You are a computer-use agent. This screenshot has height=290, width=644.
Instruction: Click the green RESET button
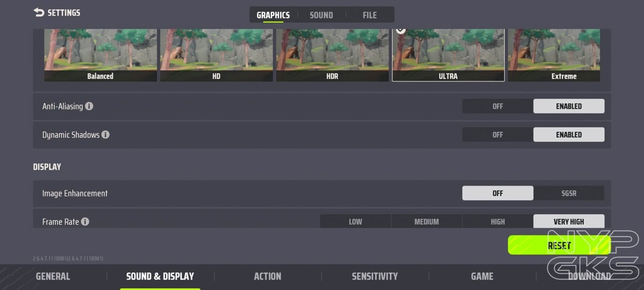tap(559, 245)
